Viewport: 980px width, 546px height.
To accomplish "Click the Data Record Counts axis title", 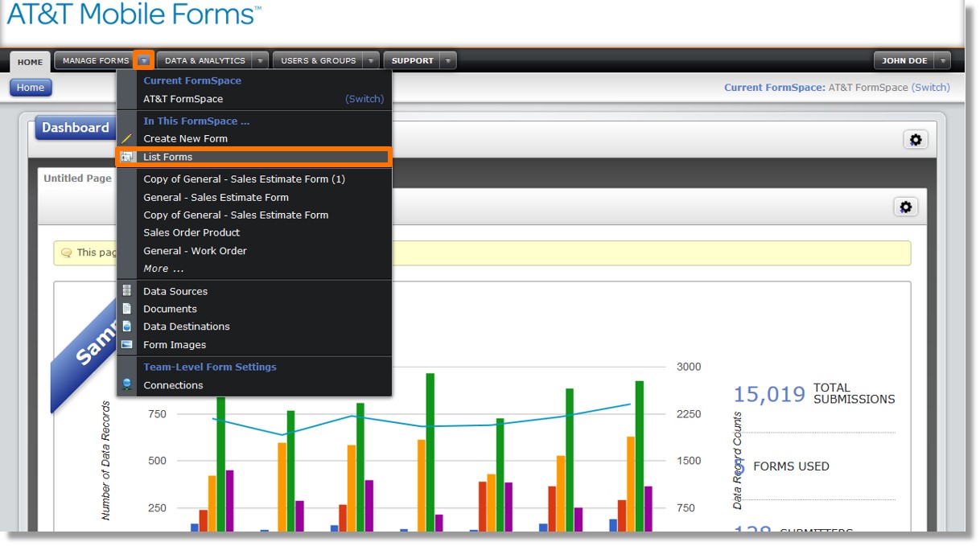I will tap(737, 461).
